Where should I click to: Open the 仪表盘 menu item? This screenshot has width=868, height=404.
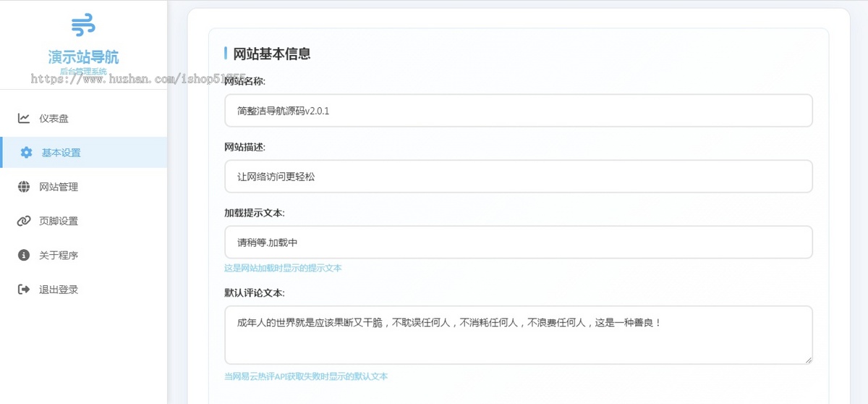(x=83, y=118)
